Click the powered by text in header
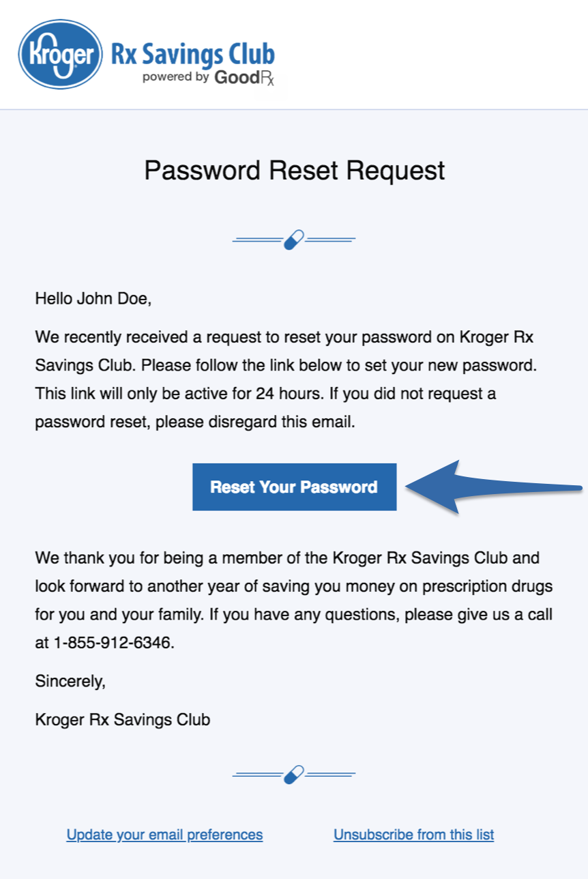This screenshot has height=879, width=588. click(175, 77)
